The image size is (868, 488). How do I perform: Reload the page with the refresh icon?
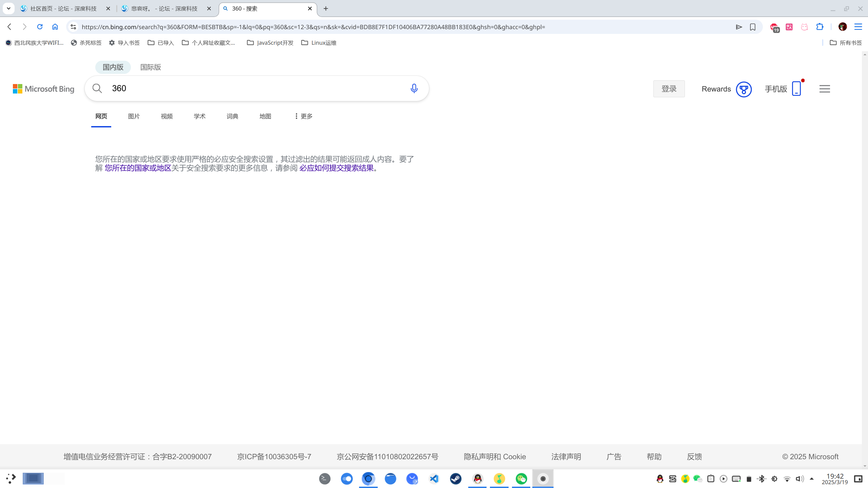tap(40, 27)
